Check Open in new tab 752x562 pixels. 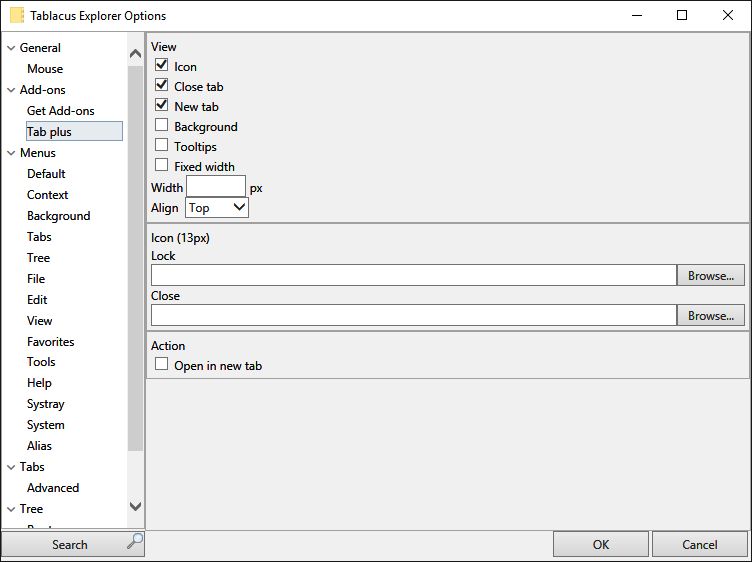(x=162, y=364)
